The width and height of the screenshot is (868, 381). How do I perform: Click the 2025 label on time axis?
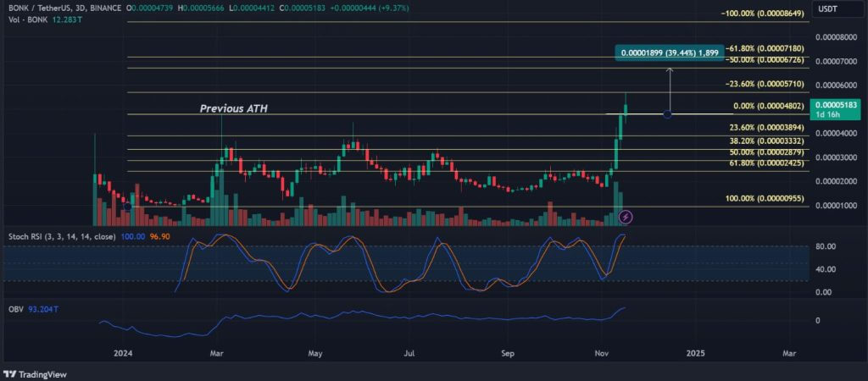pos(695,353)
